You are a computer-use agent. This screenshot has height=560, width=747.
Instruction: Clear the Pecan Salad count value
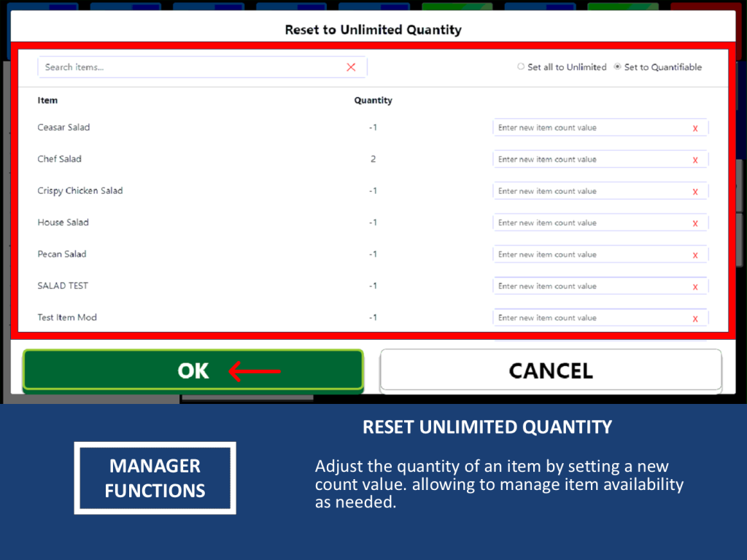tap(695, 255)
